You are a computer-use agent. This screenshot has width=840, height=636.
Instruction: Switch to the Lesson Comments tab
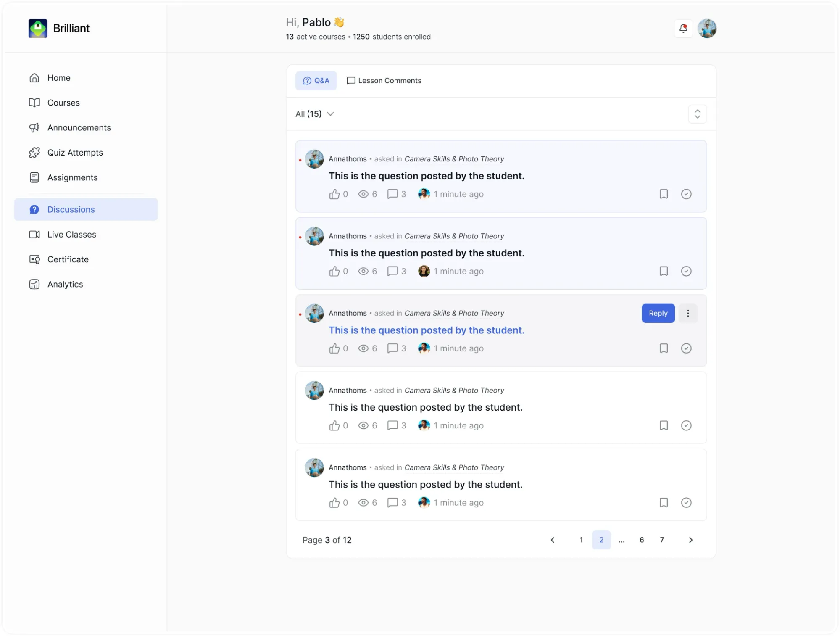click(384, 80)
